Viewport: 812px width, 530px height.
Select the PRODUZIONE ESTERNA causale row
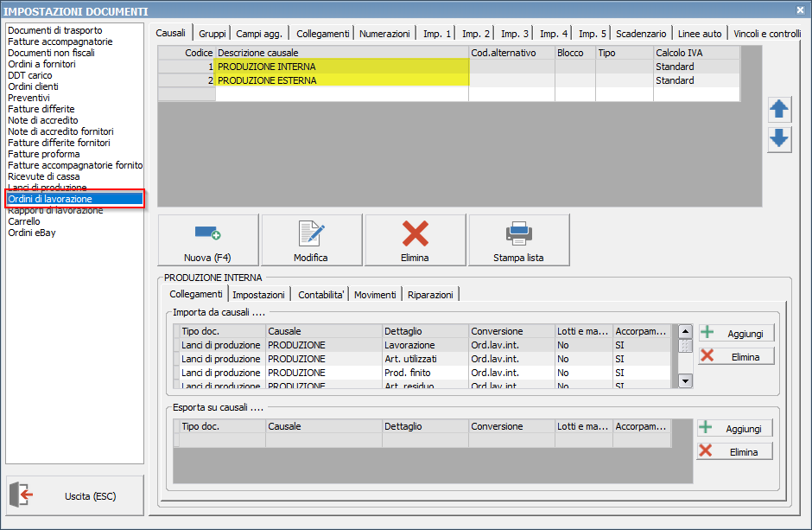341,80
